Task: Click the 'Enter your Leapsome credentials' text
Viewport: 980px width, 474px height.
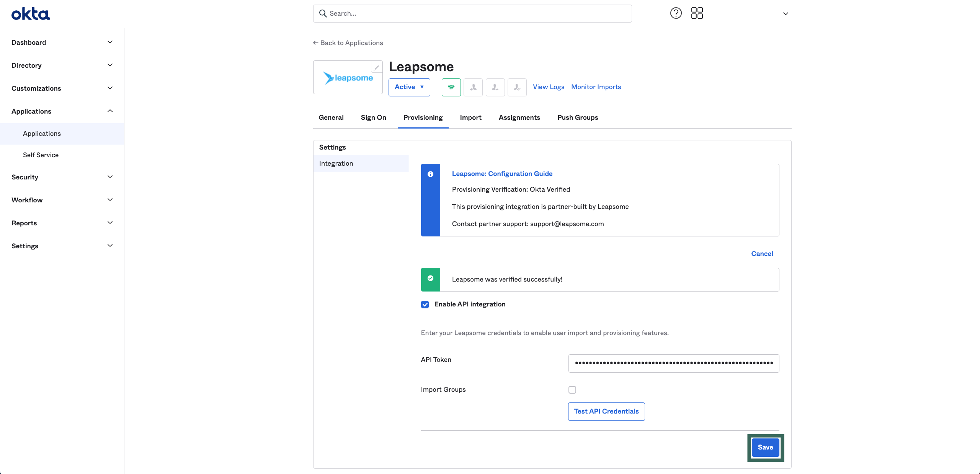Action: [545, 333]
